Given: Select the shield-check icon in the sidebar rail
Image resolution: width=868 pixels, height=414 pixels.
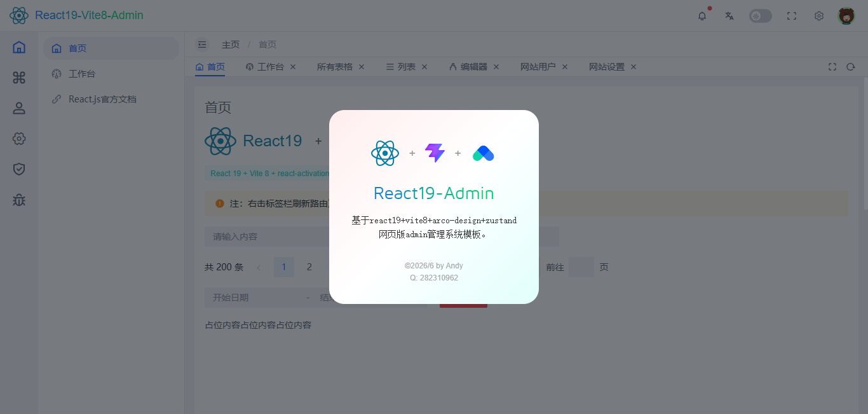Looking at the screenshot, I should pos(19,169).
